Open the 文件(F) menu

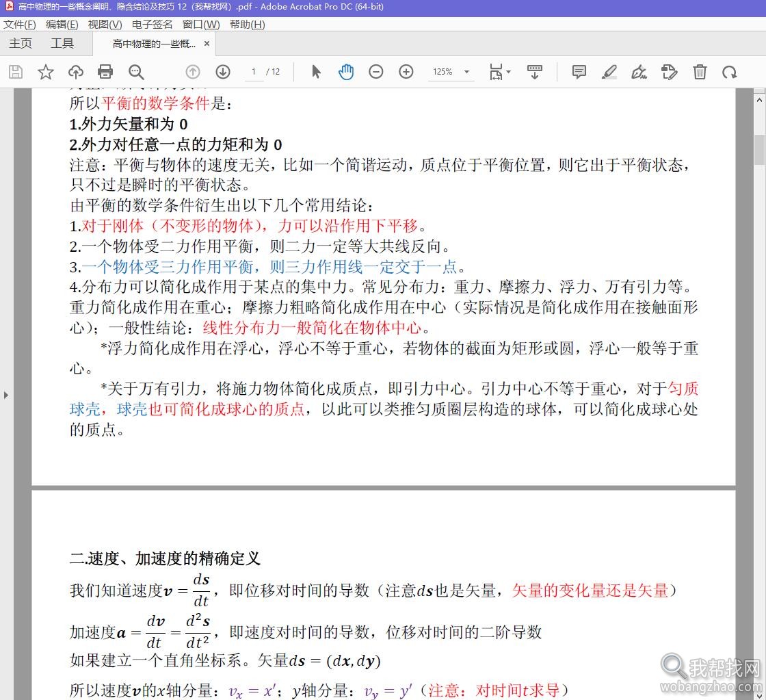coord(20,25)
